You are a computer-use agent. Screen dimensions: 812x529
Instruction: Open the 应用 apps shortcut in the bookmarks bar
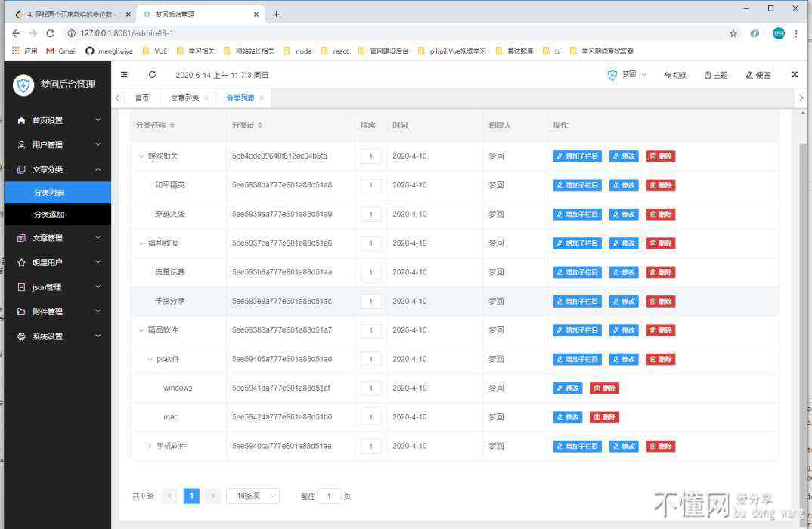25,51
